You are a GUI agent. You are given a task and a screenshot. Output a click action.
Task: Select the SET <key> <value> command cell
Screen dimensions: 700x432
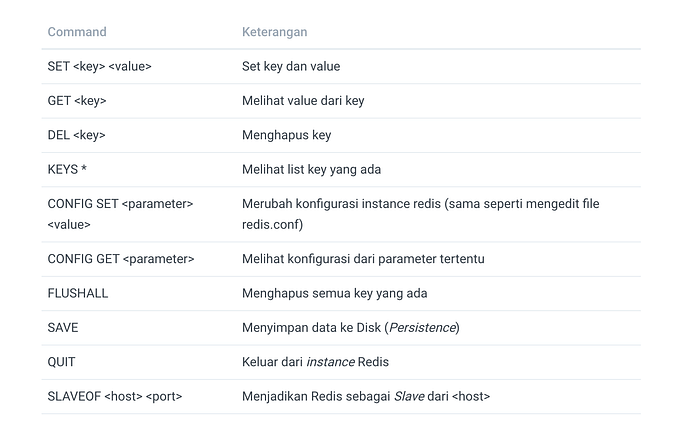[100, 66]
